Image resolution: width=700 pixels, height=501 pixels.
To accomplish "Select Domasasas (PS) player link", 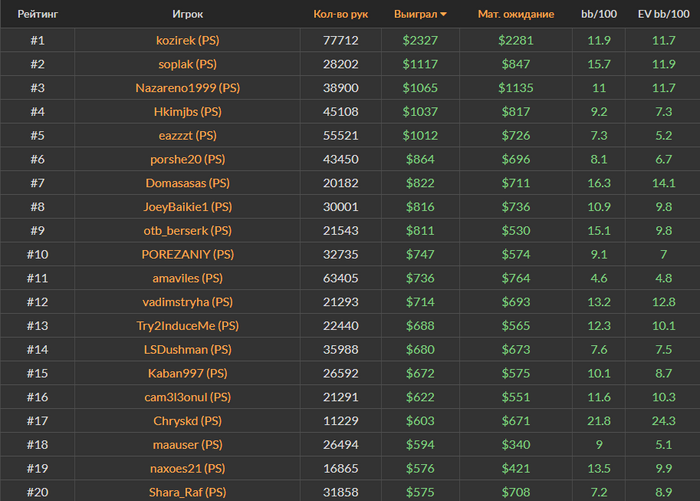I will click(187, 183).
